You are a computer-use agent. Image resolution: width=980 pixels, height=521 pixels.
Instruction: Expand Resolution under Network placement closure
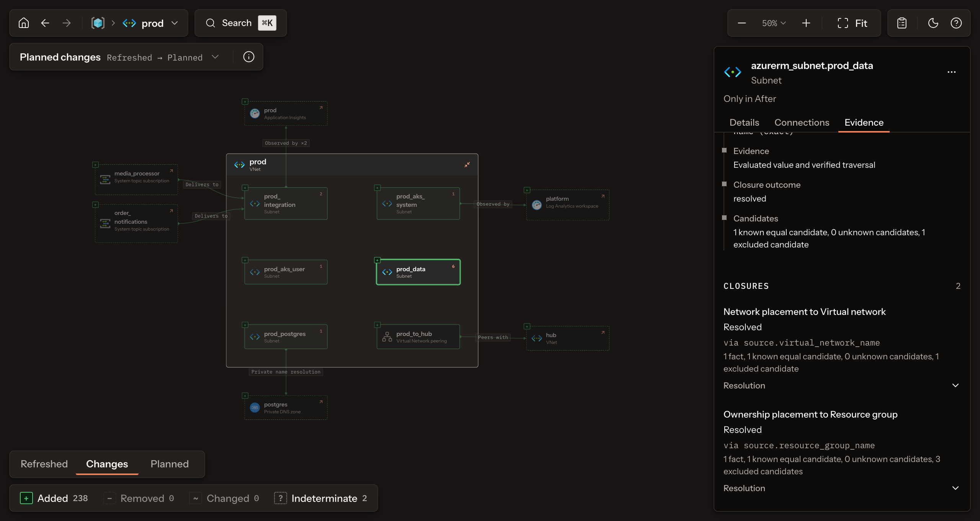click(x=842, y=385)
